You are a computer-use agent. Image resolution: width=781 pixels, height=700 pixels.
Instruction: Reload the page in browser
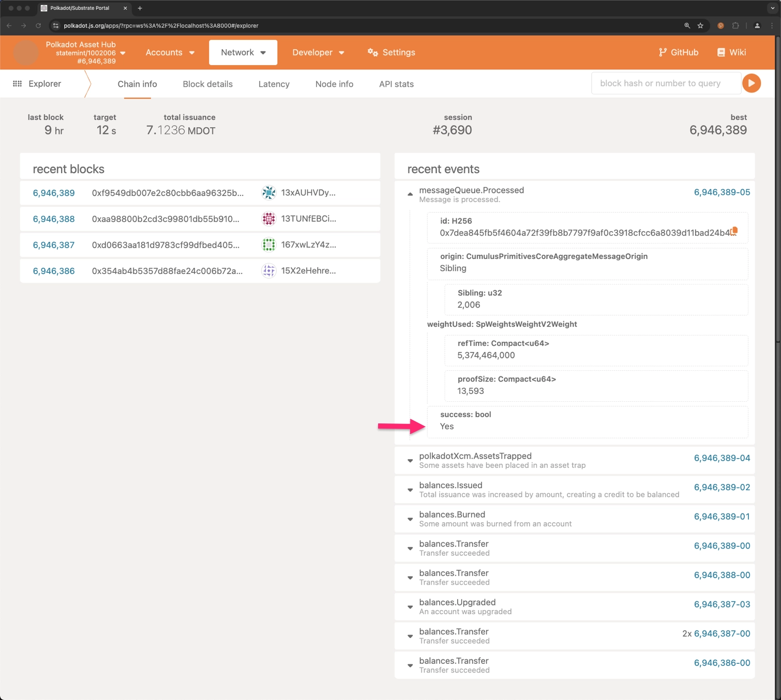point(38,25)
